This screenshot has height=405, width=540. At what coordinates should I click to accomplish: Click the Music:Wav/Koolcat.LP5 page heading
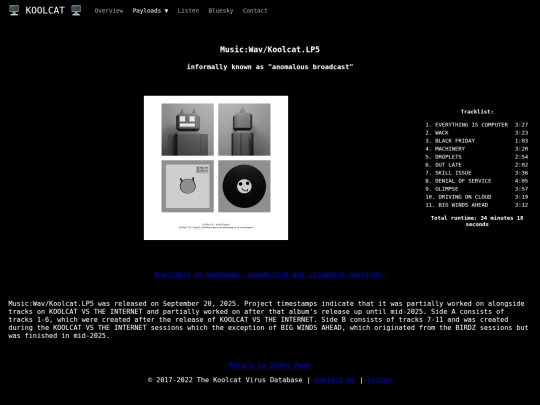coord(270,49)
